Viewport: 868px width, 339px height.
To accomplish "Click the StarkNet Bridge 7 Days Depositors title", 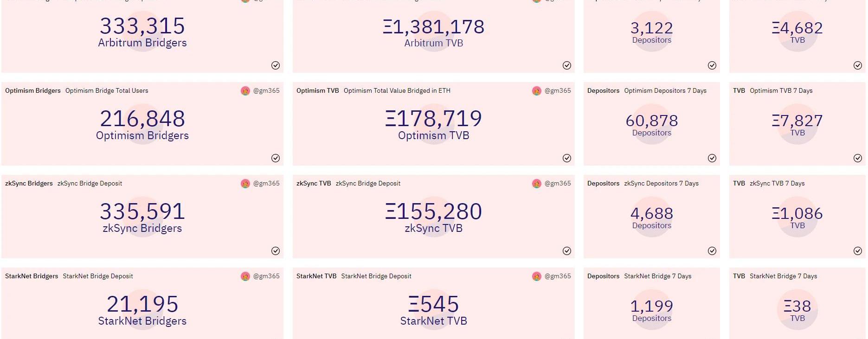I will tap(657, 276).
